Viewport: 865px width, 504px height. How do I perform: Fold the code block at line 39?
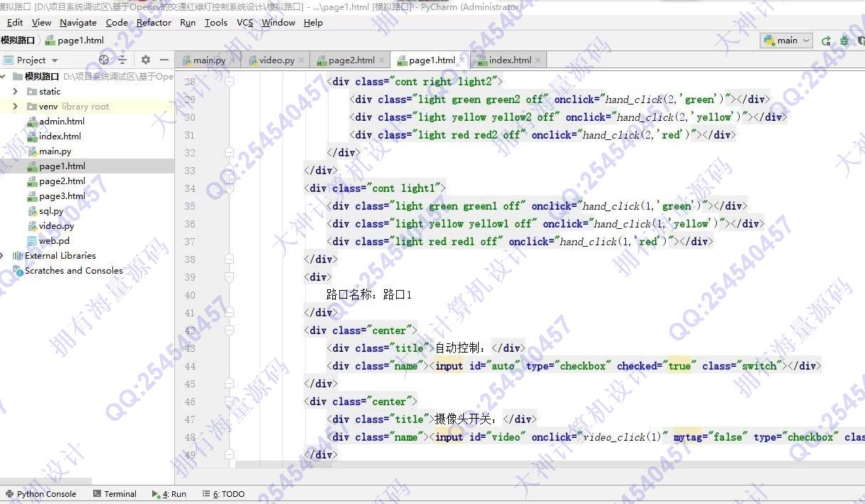pyautogui.click(x=229, y=277)
